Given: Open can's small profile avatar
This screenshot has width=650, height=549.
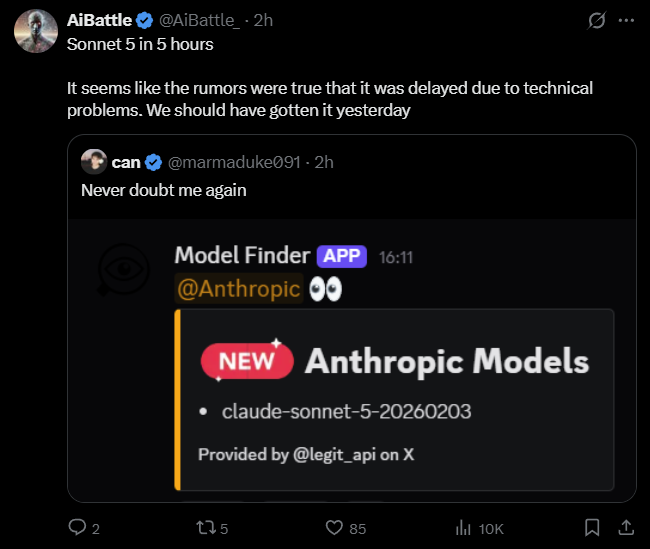Looking at the screenshot, I should coord(94,162).
